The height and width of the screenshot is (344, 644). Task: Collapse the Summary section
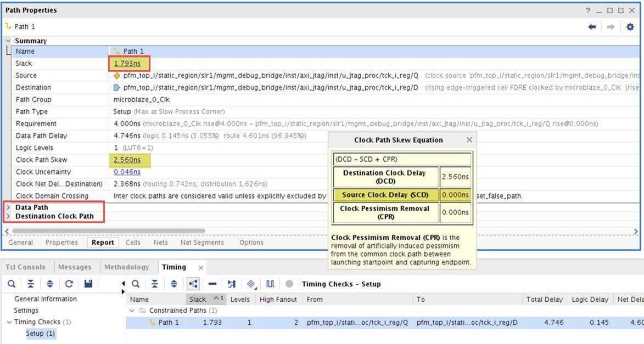click(8, 41)
